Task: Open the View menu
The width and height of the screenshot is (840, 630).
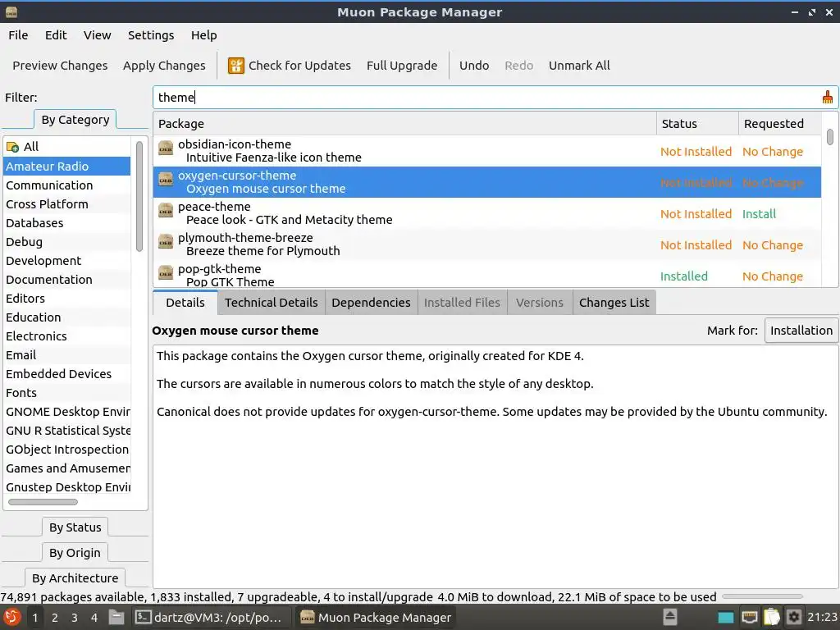Action: coord(97,35)
